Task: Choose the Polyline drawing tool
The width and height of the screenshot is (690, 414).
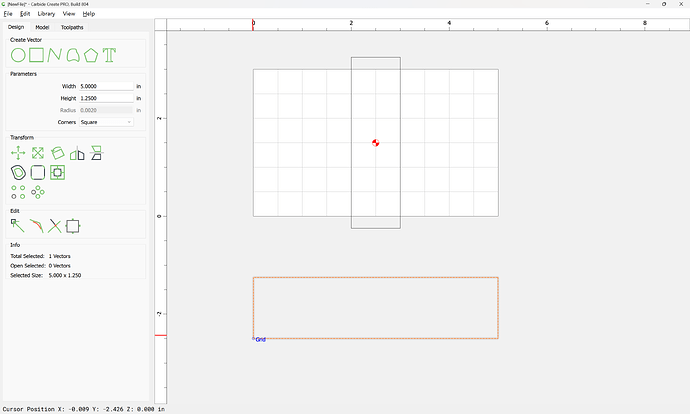Action: point(55,55)
